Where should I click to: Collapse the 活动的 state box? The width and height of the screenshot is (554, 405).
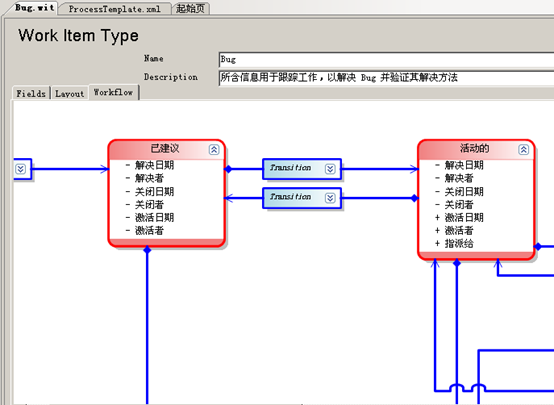tap(524, 149)
